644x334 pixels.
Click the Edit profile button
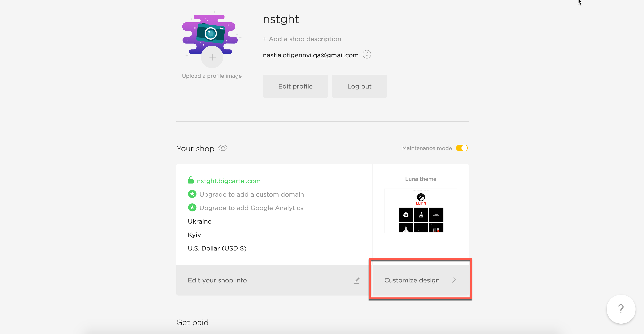(295, 86)
